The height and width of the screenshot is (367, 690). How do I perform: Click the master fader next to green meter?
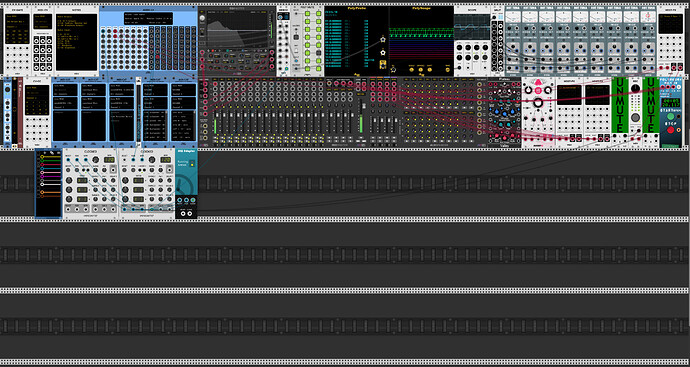coord(364,106)
